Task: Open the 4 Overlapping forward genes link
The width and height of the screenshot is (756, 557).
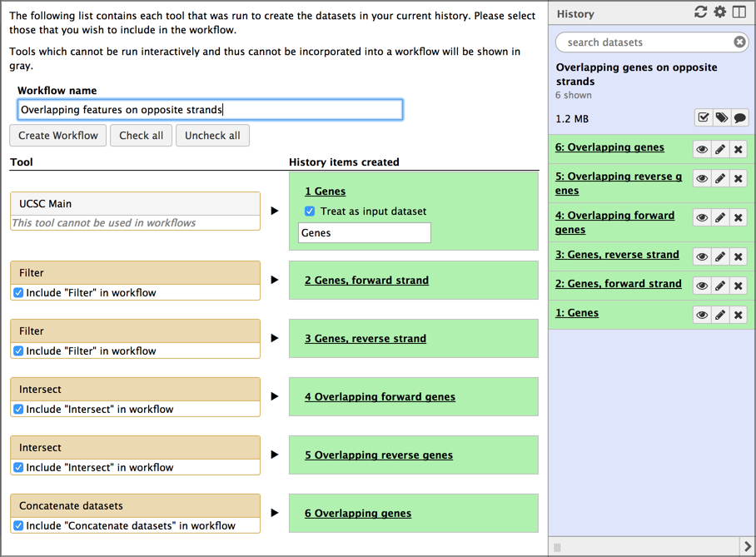Action: pyautogui.click(x=380, y=397)
